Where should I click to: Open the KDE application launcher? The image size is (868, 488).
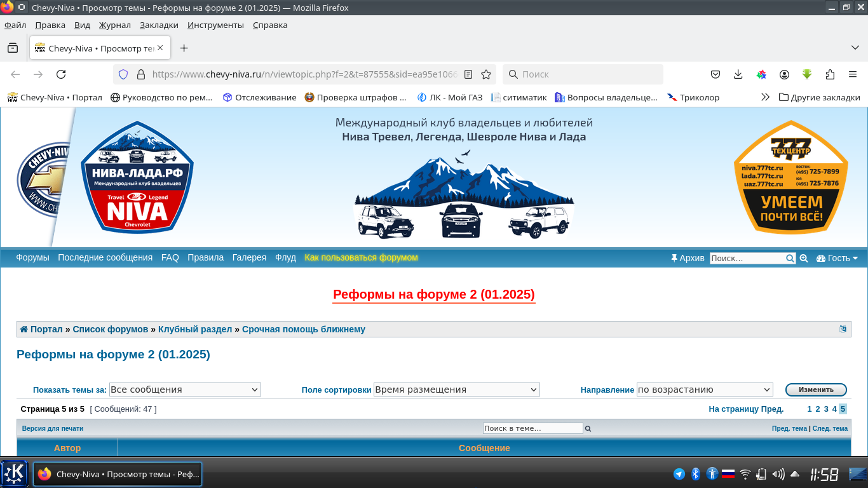click(15, 473)
